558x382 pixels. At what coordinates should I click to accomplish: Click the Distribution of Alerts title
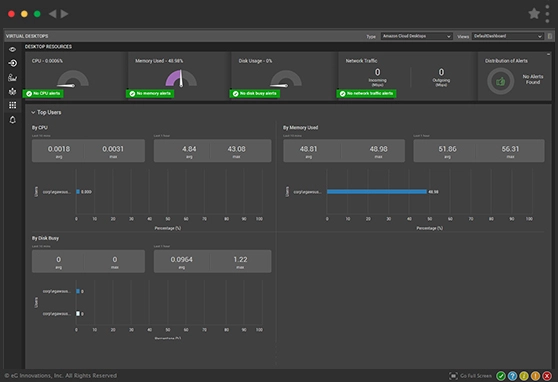(506, 61)
